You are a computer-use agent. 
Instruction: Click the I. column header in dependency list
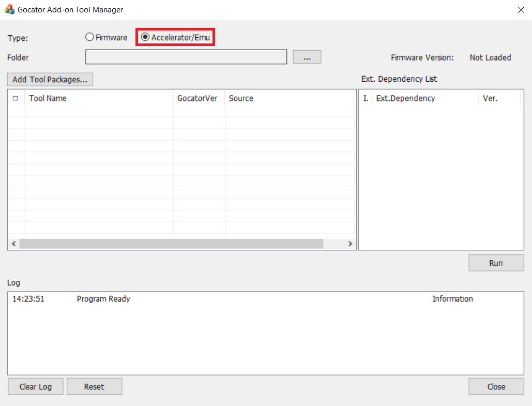[x=366, y=98]
